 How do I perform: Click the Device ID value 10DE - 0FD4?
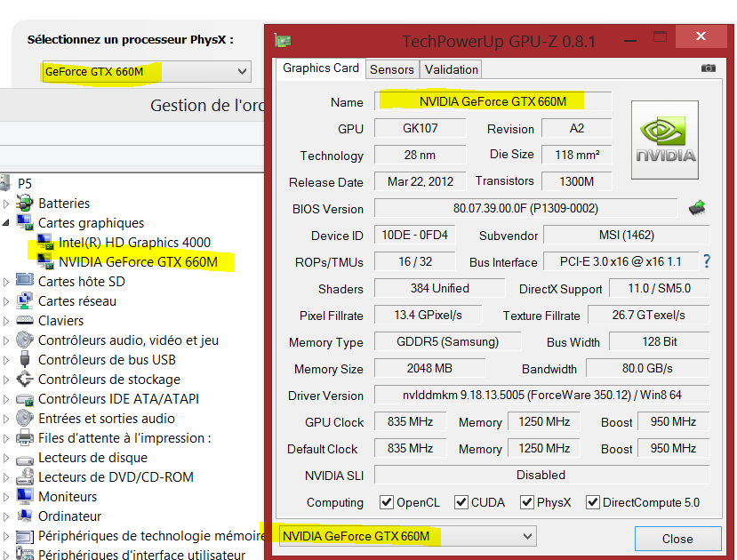(415, 235)
